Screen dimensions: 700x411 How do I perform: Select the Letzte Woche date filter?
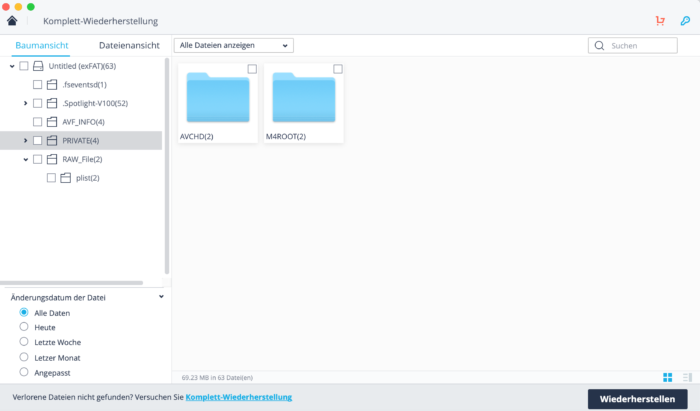24,342
